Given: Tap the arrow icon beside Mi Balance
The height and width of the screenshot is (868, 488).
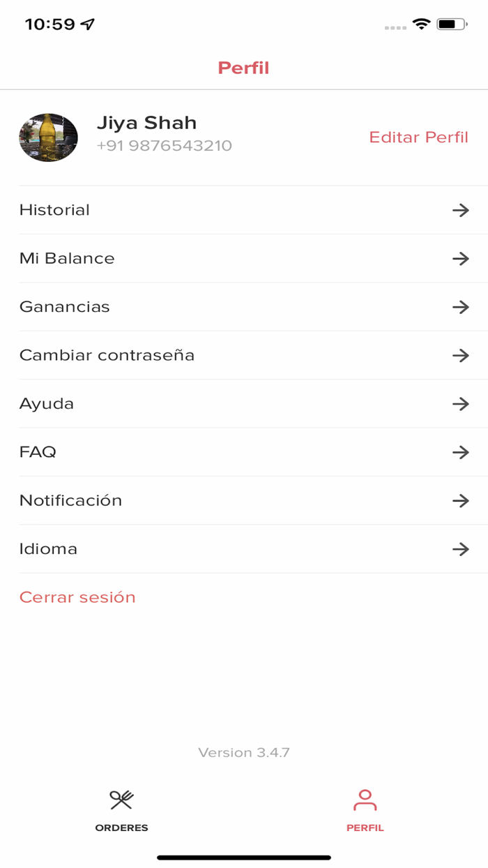Looking at the screenshot, I should pos(460,258).
